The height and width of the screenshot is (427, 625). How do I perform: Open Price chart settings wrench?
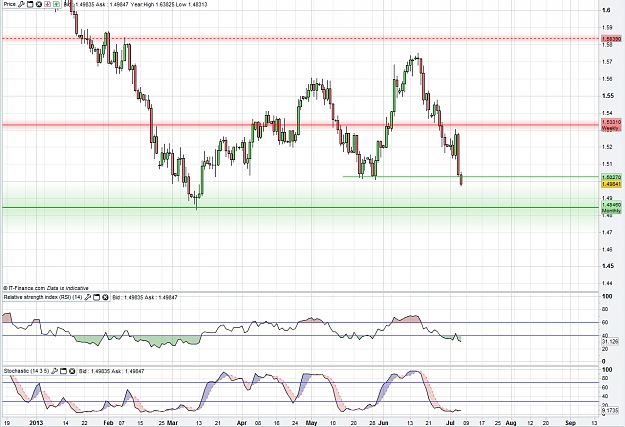pos(22,4)
